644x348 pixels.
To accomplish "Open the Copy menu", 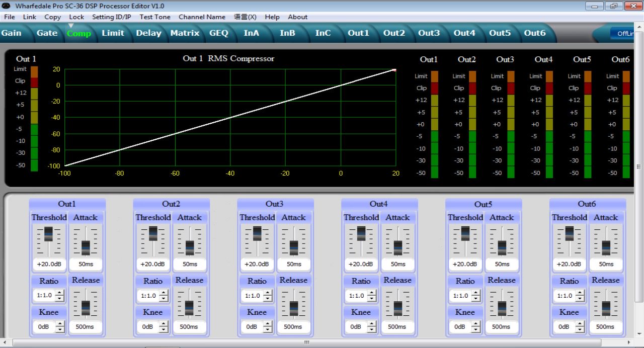I will (x=53, y=17).
